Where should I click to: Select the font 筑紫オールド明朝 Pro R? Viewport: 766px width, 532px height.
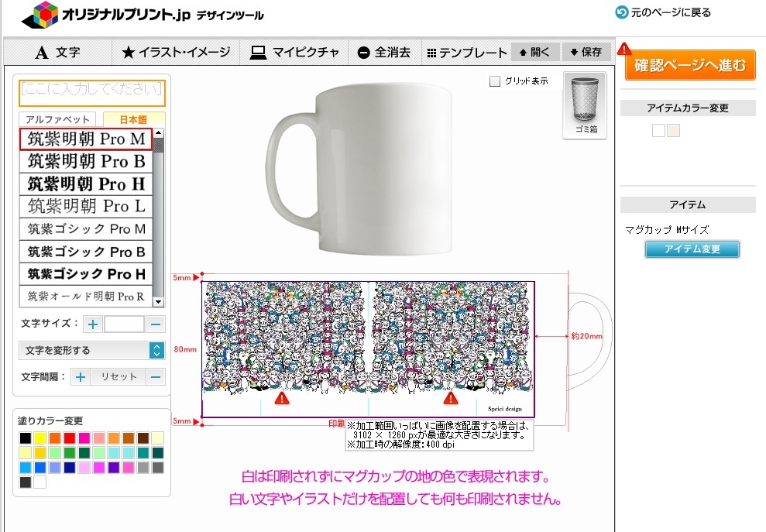[86, 296]
